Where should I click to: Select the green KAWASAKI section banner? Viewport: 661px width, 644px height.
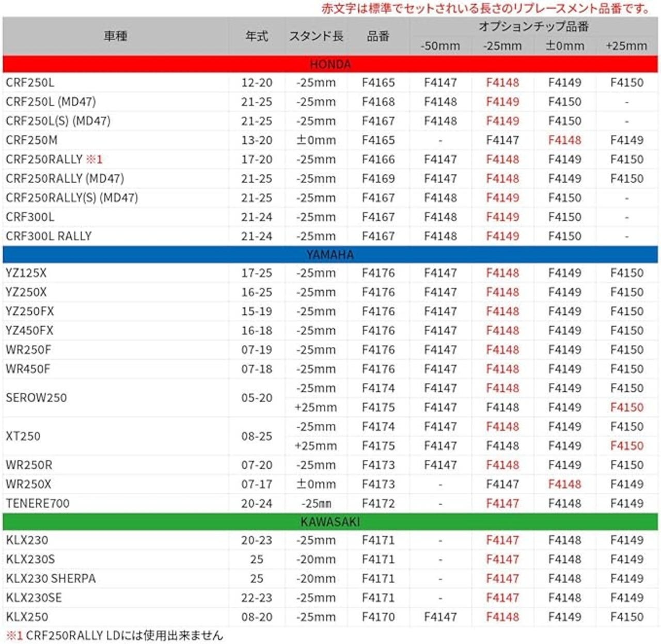tap(330, 522)
